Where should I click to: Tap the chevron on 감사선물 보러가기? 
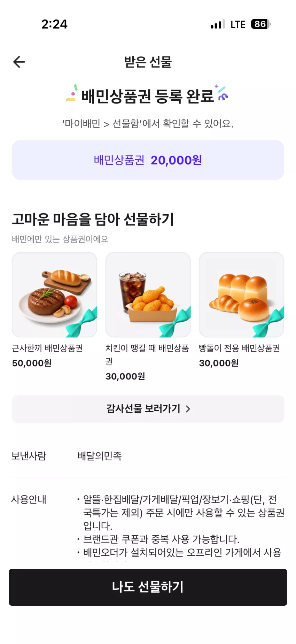coord(188,409)
